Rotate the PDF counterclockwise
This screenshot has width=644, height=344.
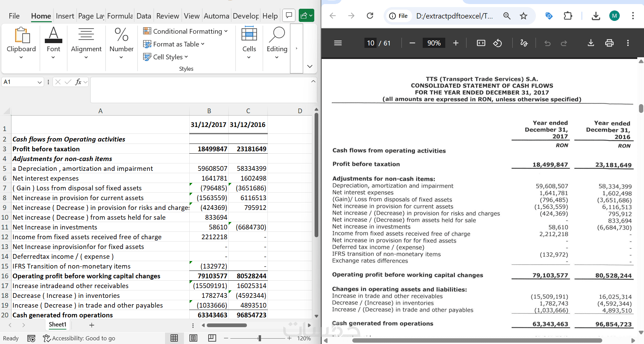(497, 43)
